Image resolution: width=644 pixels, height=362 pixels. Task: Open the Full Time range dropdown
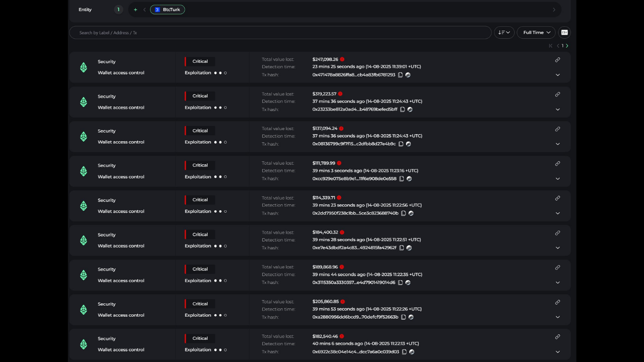[536, 32]
